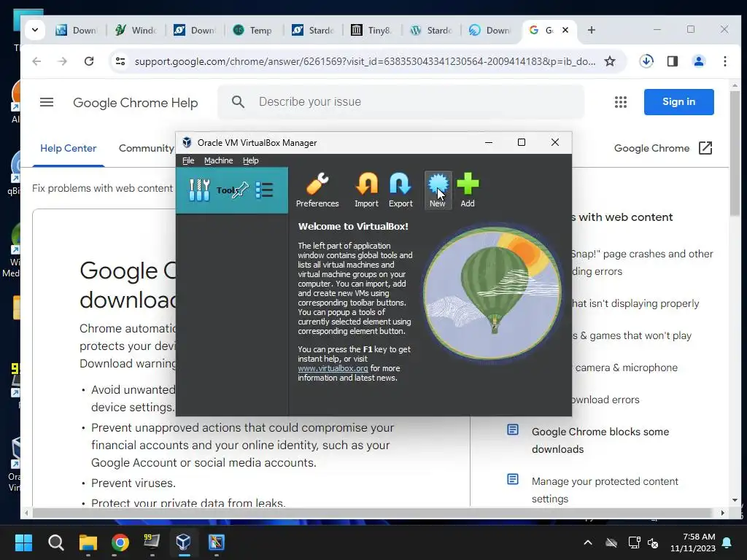
Task: View site information icon in address bar
Action: [120, 61]
